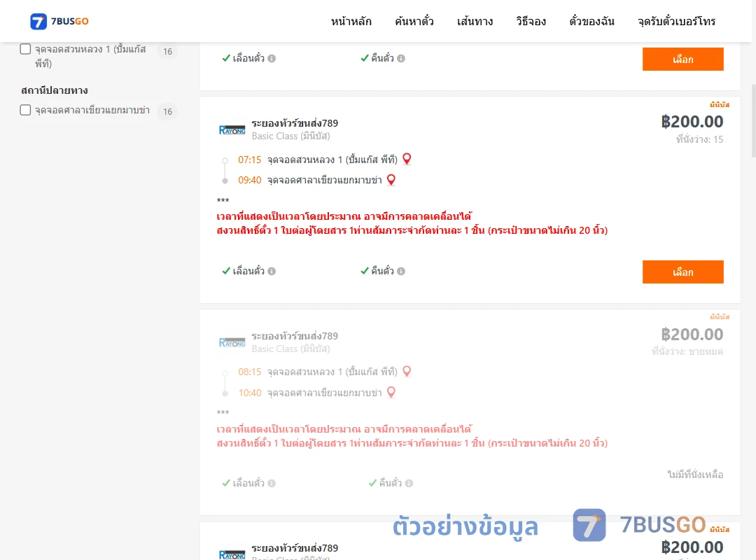This screenshot has width=756, height=560.
Task: Open the 7BUSGO logo home link
Action: point(59,21)
